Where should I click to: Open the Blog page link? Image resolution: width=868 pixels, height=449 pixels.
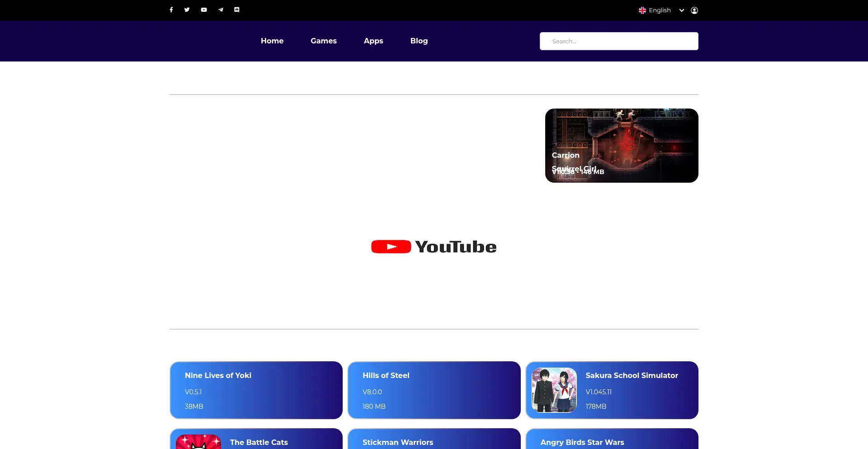[419, 41]
